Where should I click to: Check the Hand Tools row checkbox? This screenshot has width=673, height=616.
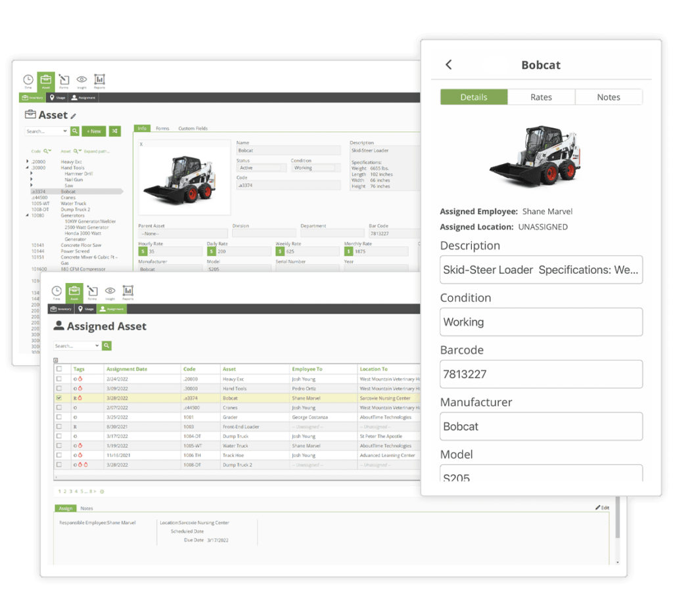(x=58, y=388)
